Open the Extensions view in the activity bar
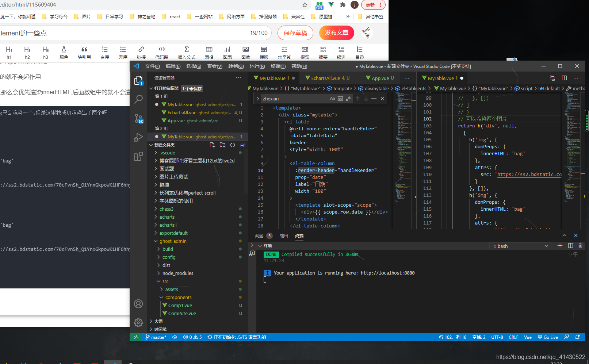This screenshot has width=589, height=364. (x=138, y=156)
